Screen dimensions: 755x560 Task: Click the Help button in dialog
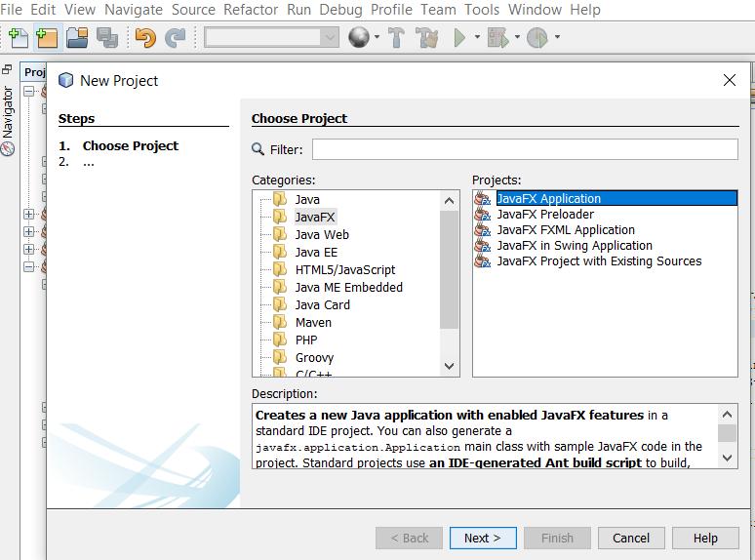coord(705,538)
